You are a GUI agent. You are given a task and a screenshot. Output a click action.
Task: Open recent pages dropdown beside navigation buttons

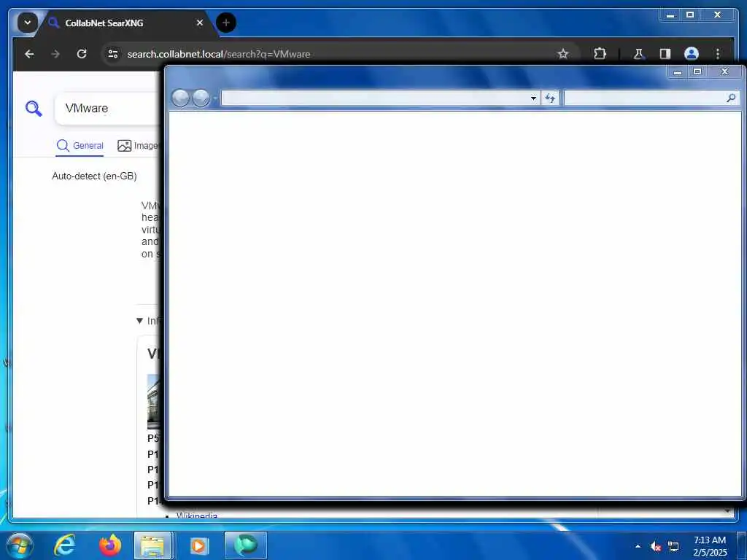(x=215, y=98)
